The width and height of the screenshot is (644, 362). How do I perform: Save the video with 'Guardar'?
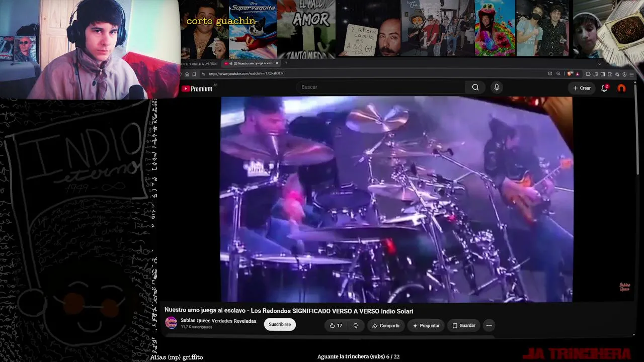463,326
